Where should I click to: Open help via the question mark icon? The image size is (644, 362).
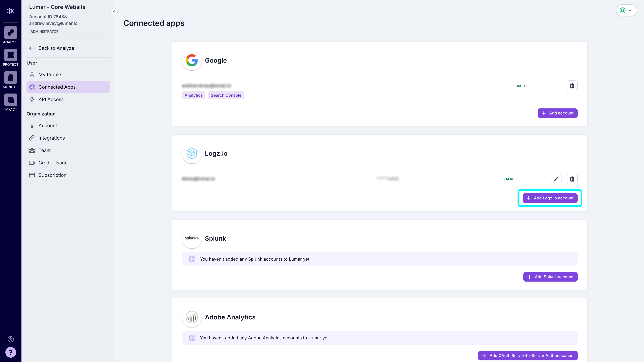(11, 352)
